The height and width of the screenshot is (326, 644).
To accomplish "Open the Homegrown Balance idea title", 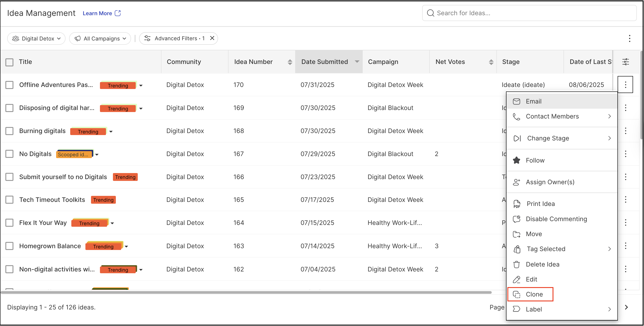I will click(x=50, y=246).
